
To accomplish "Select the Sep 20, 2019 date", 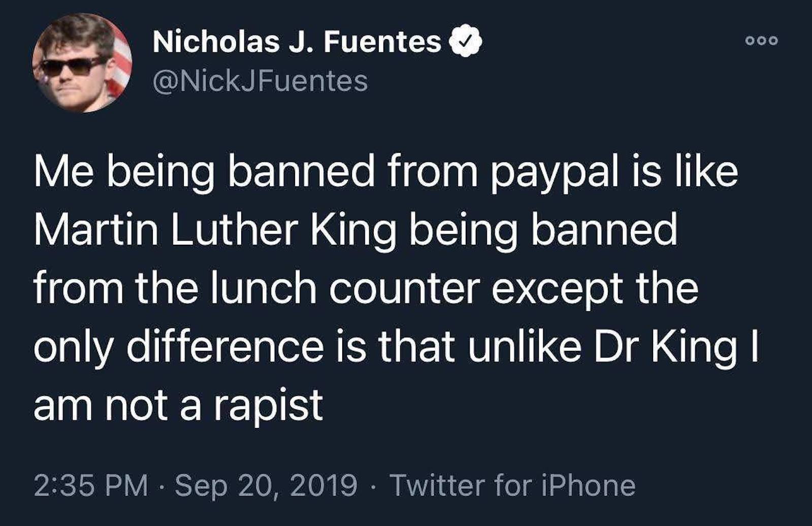I will coord(266,485).
